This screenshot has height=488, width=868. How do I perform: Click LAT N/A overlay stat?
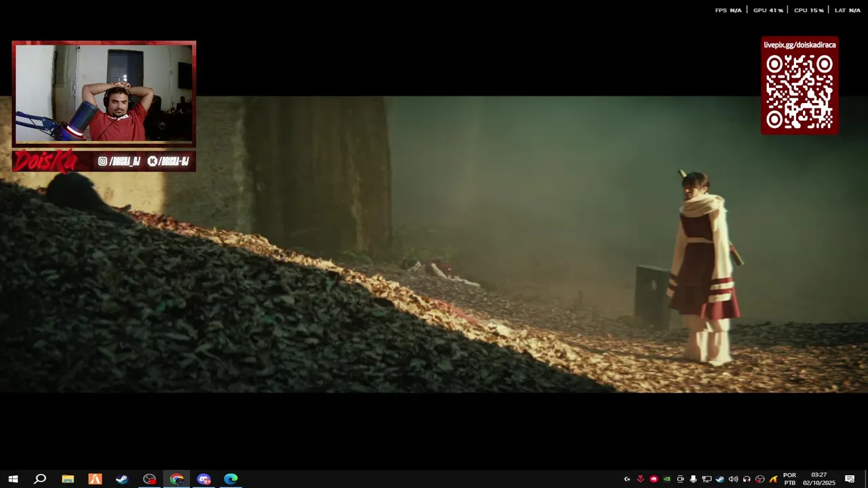pyautogui.click(x=848, y=10)
